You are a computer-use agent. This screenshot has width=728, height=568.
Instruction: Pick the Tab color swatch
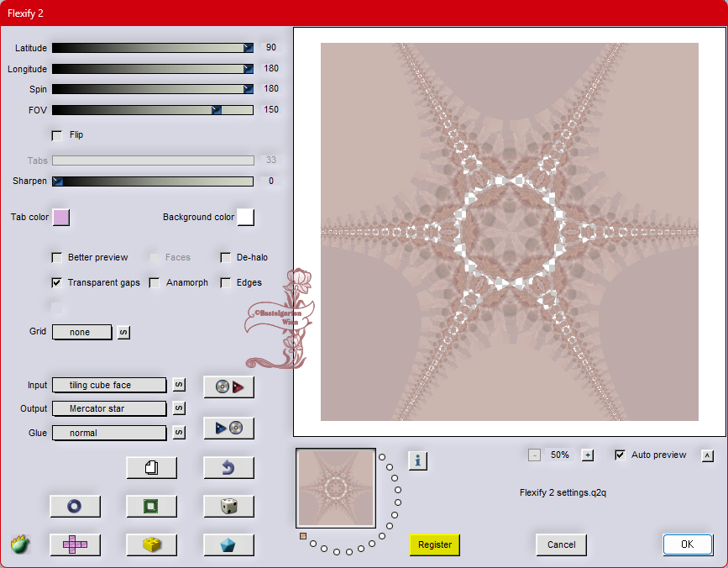60,218
